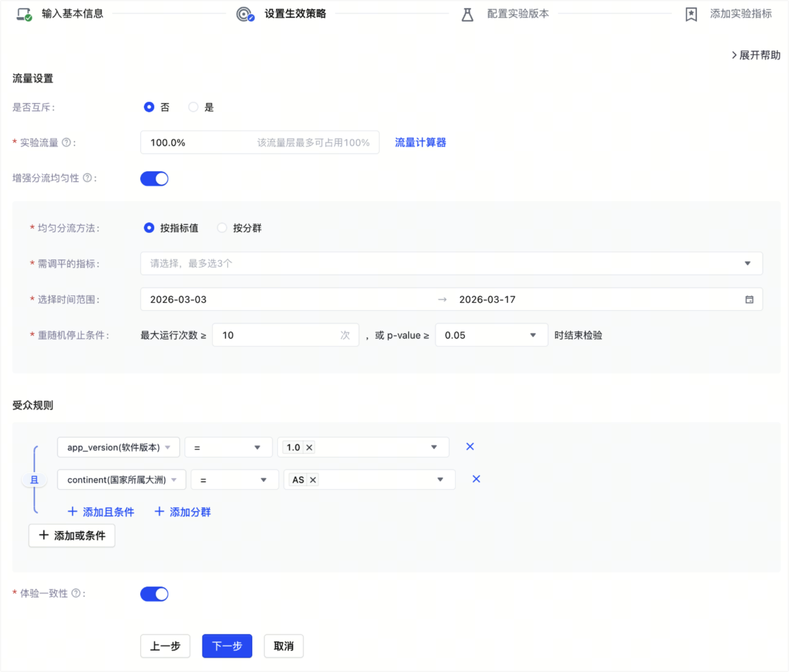Open calendar icon in date range field
Screen dimensions: 789x672
click(x=749, y=300)
